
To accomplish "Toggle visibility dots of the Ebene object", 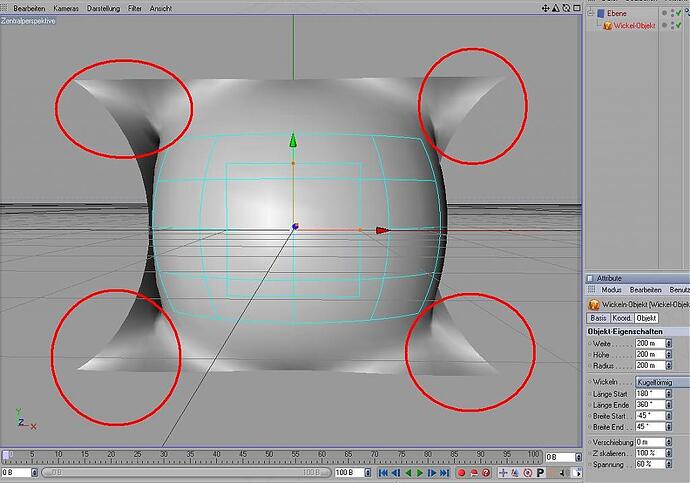I will coord(672,14).
